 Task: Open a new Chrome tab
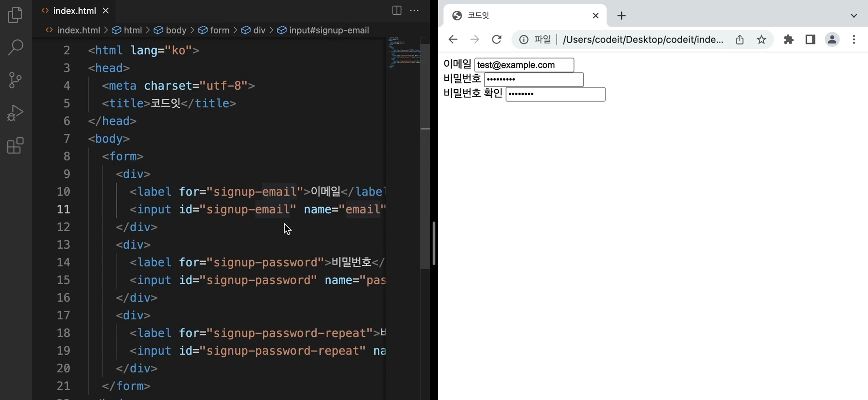point(622,15)
